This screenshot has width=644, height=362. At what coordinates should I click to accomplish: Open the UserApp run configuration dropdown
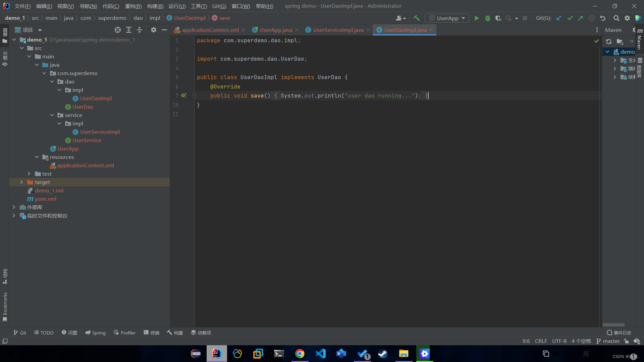[x=447, y=18]
